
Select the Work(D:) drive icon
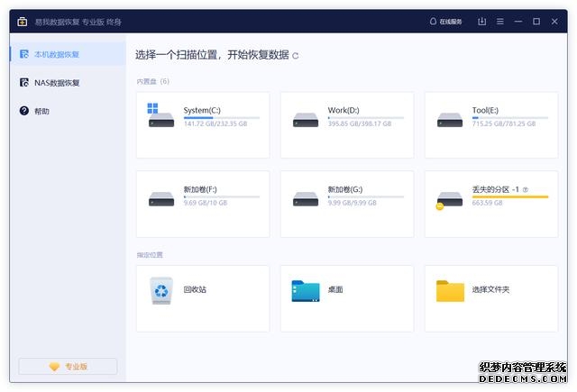coord(306,120)
